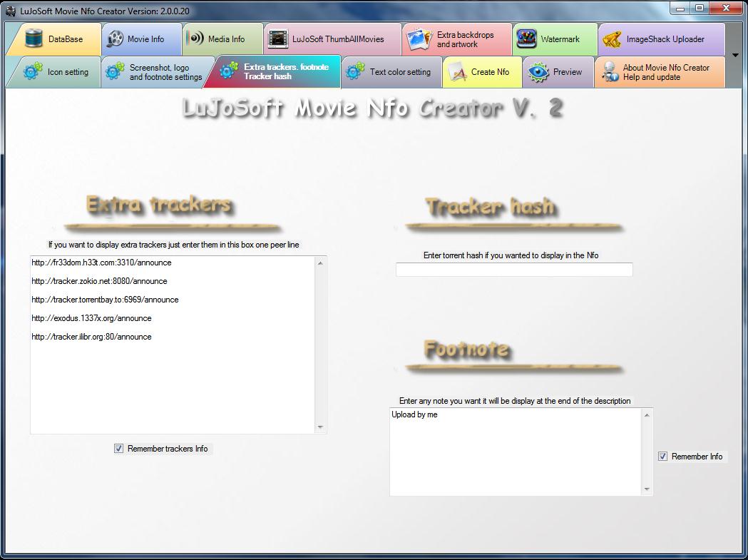The width and height of the screenshot is (748, 560).
Task: Click the film reel icon on Movie Info
Action: click(115, 39)
